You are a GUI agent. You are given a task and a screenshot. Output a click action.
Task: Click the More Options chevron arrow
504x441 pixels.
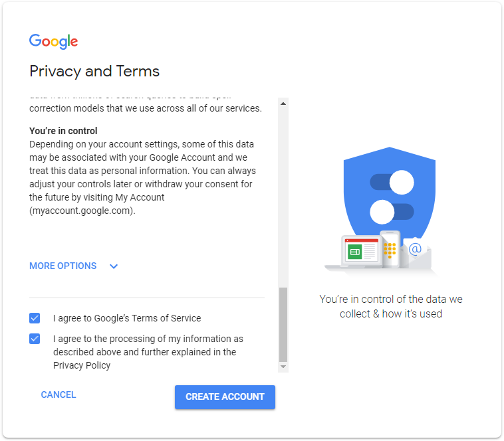114,266
